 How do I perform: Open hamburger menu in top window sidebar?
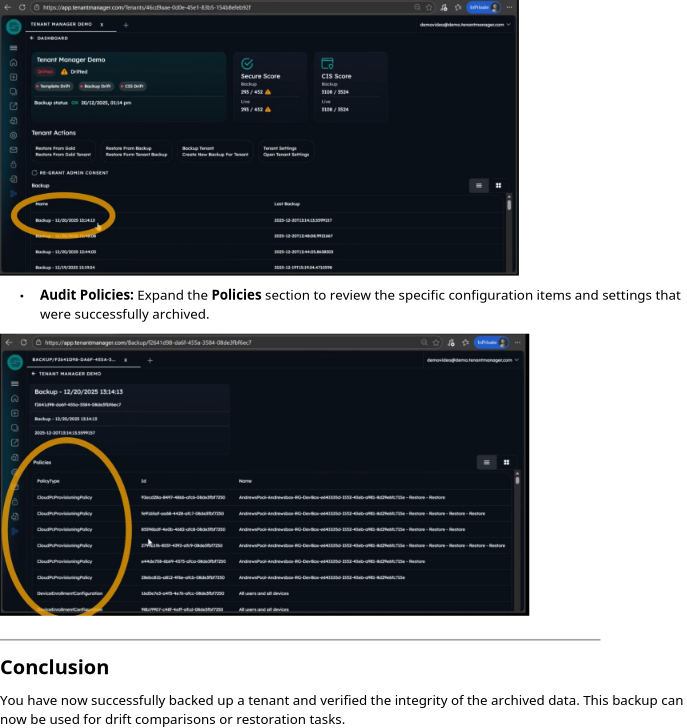pos(13,48)
